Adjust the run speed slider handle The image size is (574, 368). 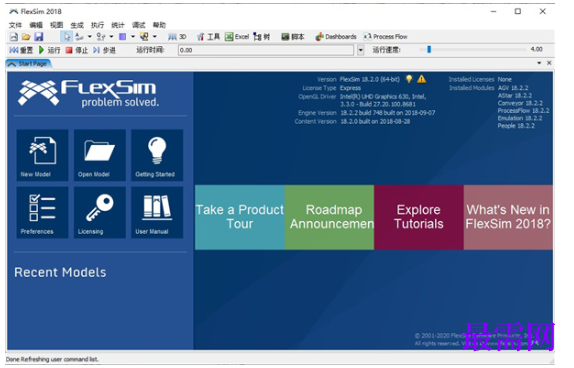click(x=429, y=49)
